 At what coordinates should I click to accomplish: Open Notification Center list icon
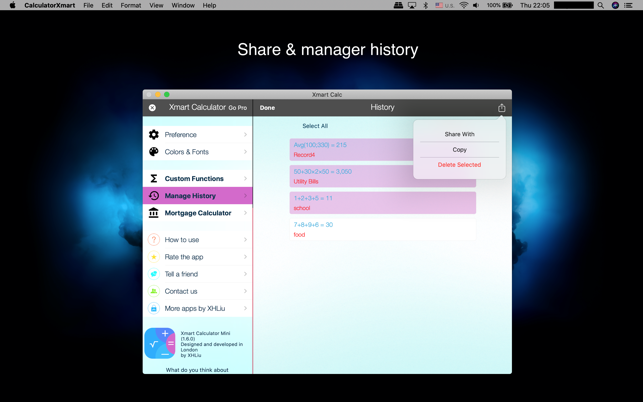click(628, 5)
